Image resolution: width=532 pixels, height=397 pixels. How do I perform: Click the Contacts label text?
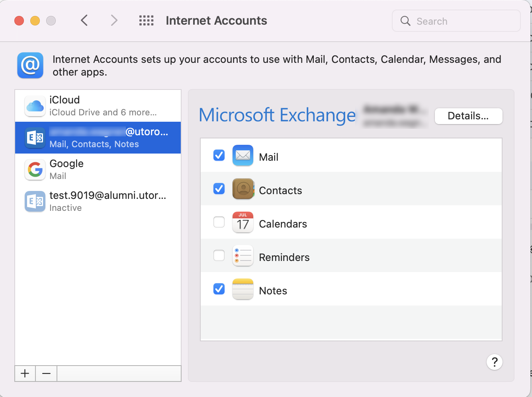pyautogui.click(x=281, y=191)
